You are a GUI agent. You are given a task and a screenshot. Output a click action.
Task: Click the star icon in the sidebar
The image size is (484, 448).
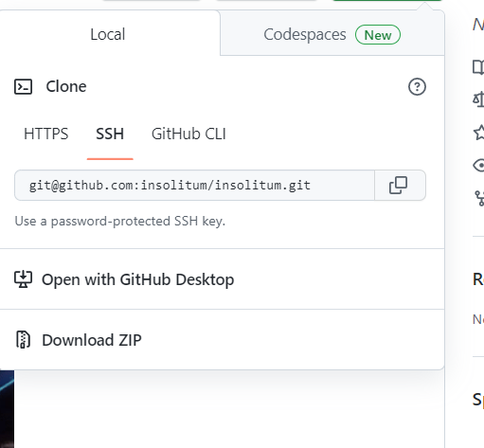tap(479, 133)
